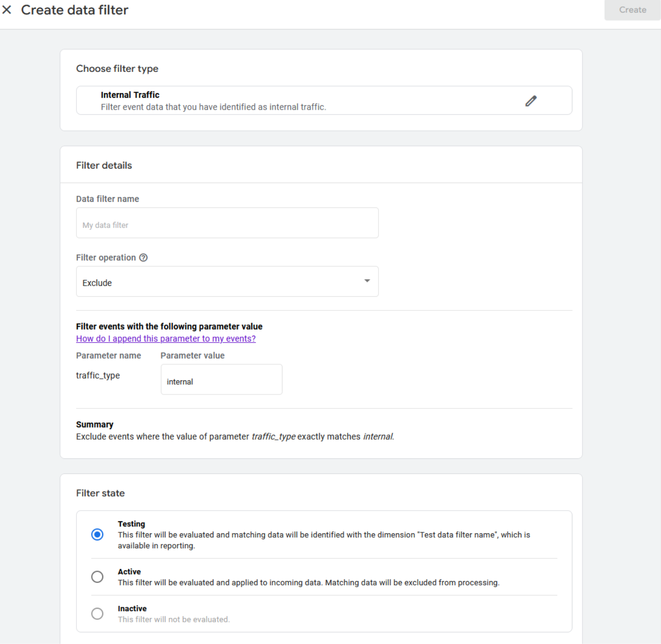Close the Create data filter panel

7,10
